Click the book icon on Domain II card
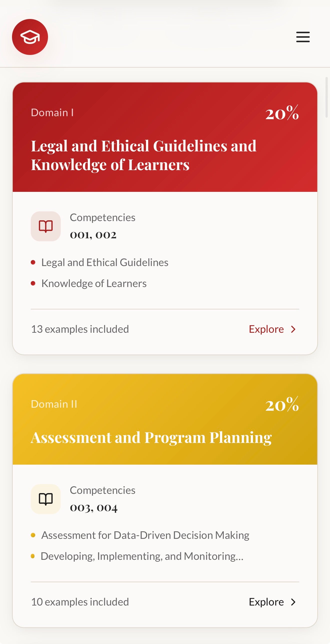330x644 pixels. coord(46,499)
